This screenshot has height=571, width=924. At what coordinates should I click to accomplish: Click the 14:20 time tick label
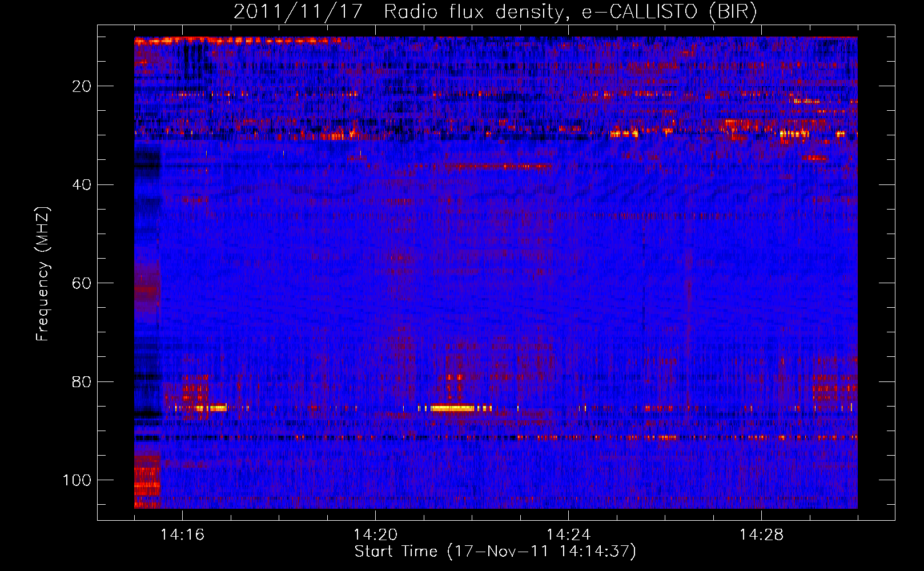coord(375,534)
